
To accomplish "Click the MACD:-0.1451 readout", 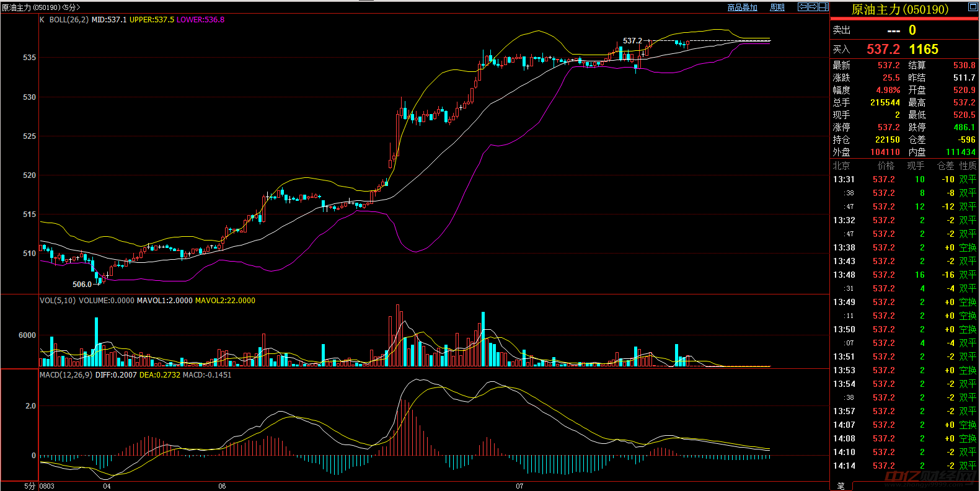I will (207, 375).
